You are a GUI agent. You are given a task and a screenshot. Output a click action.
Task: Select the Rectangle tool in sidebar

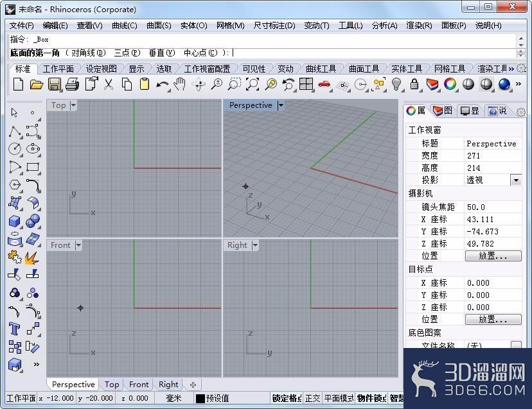33,167
